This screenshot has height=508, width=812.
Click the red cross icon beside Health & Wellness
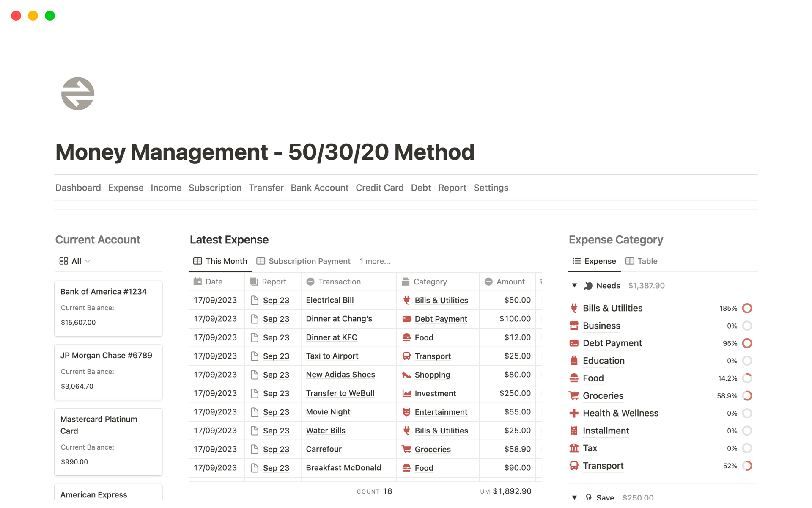pyautogui.click(x=574, y=413)
